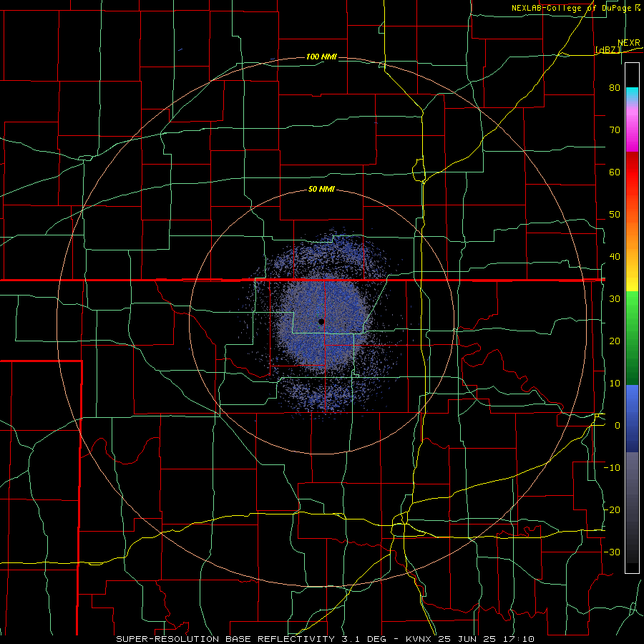
Task: Click the 100 NMI range ring label
Action: [x=321, y=57]
